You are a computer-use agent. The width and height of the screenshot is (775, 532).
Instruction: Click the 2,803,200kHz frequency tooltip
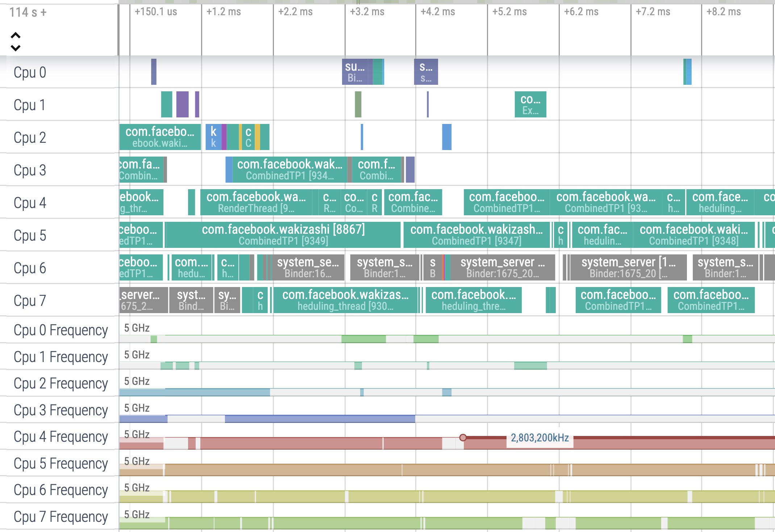[539, 438]
